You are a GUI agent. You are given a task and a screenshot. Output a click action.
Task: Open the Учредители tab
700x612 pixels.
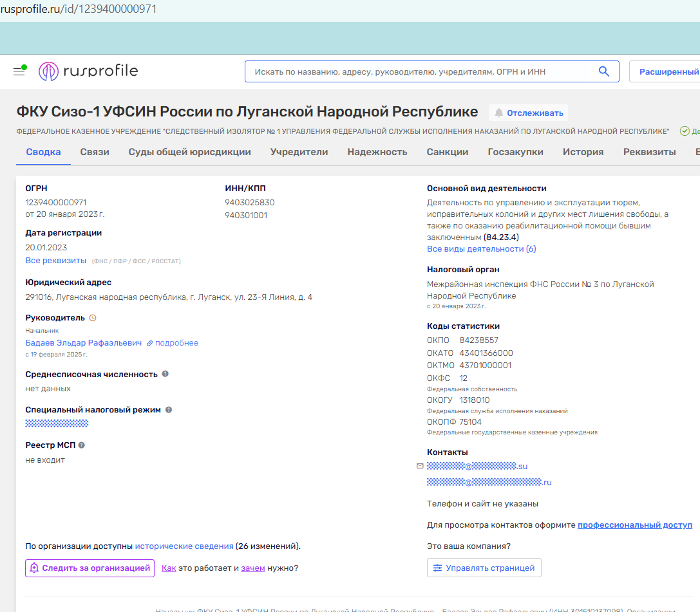[299, 152]
